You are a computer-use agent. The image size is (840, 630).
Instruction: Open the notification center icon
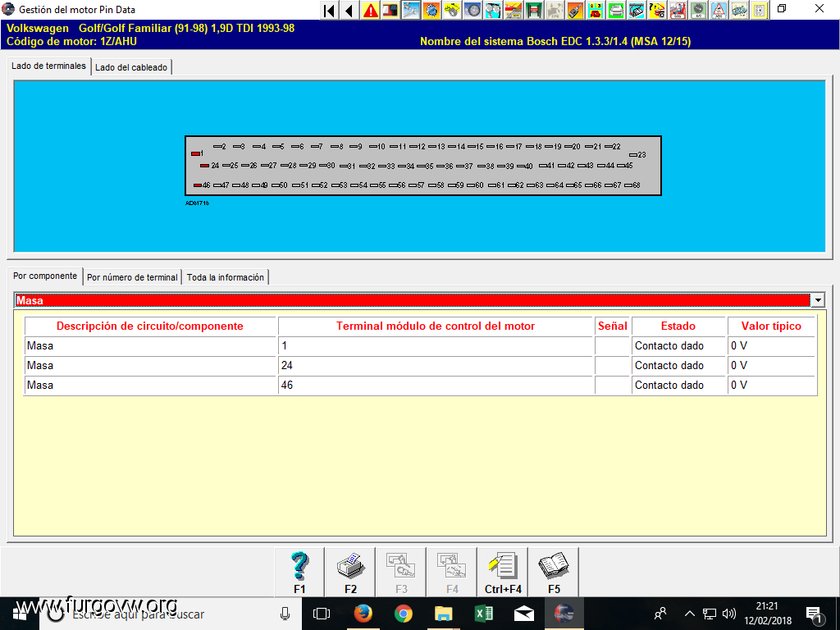point(814,614)
